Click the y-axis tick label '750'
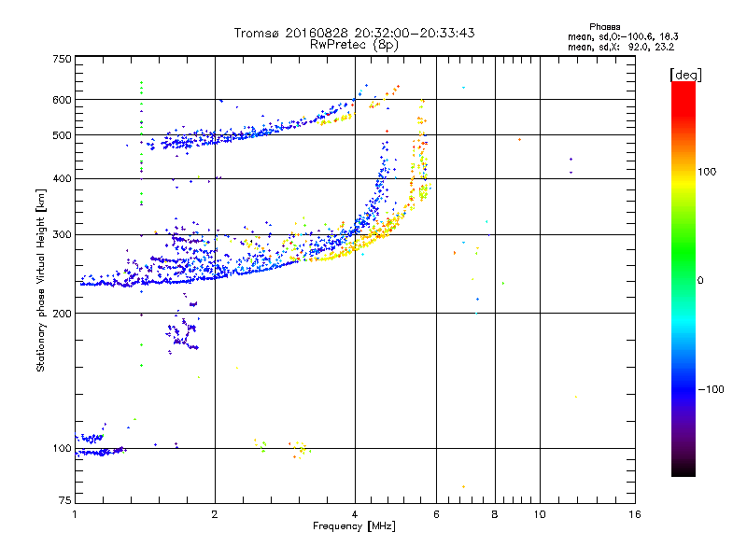This screenshot has width=747, height=560. pyautogui.click(x=62, y=59)
